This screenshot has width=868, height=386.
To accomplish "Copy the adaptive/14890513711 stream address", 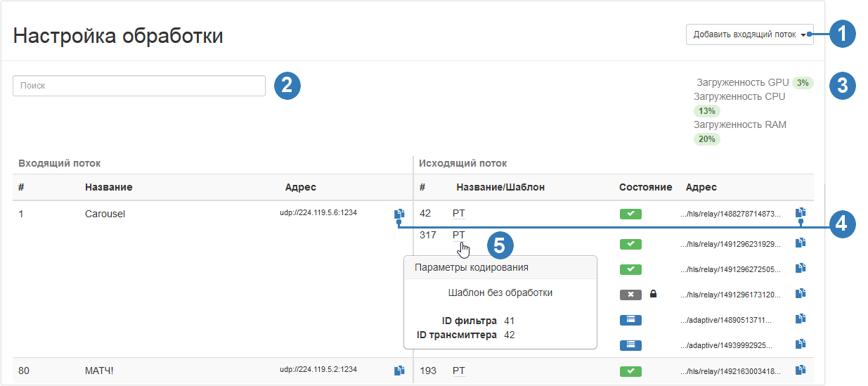I will coord(801,319).
